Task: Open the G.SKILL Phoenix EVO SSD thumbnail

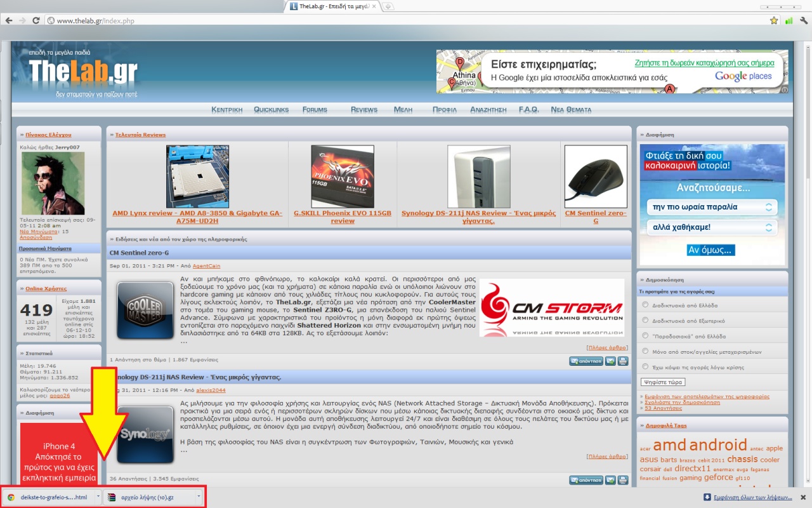Action: click(343, 177)
